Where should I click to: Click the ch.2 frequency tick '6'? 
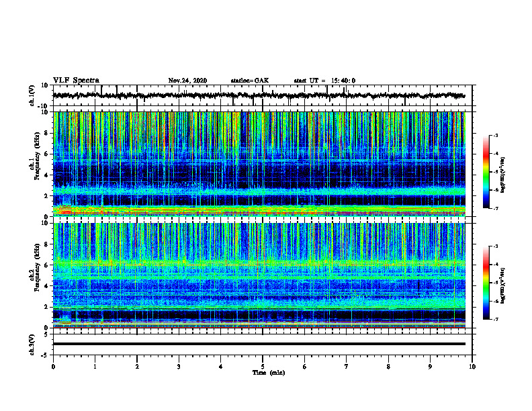tap(46, 265)
